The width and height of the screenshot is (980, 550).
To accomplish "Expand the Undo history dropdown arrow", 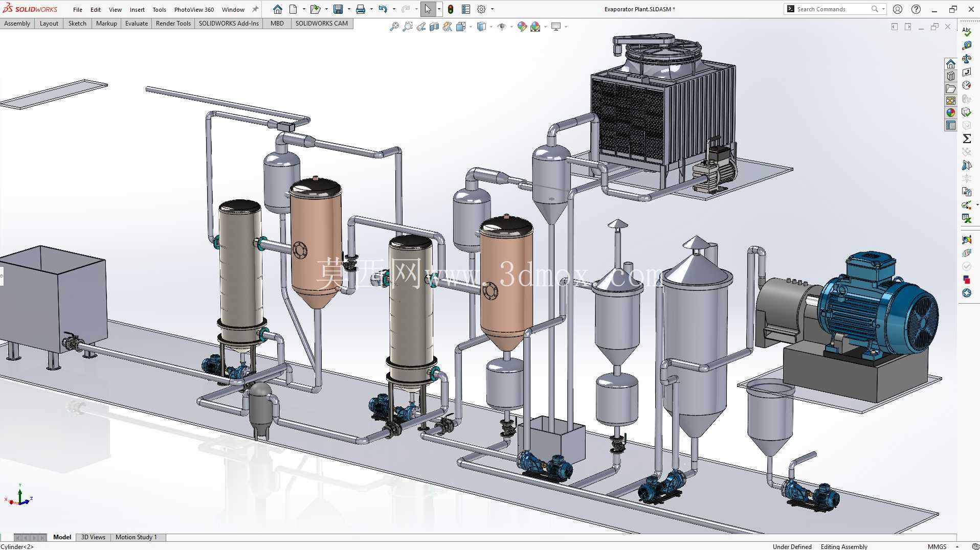I will click(394, 9).
